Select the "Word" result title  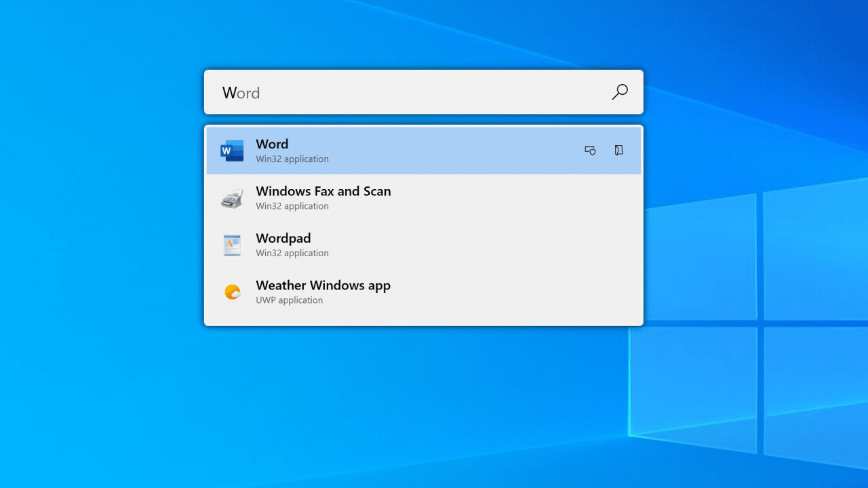click(x=272, y=144)
